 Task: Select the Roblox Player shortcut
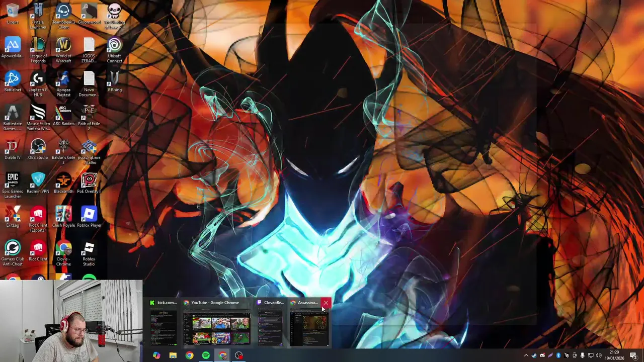tap(89, 216)
